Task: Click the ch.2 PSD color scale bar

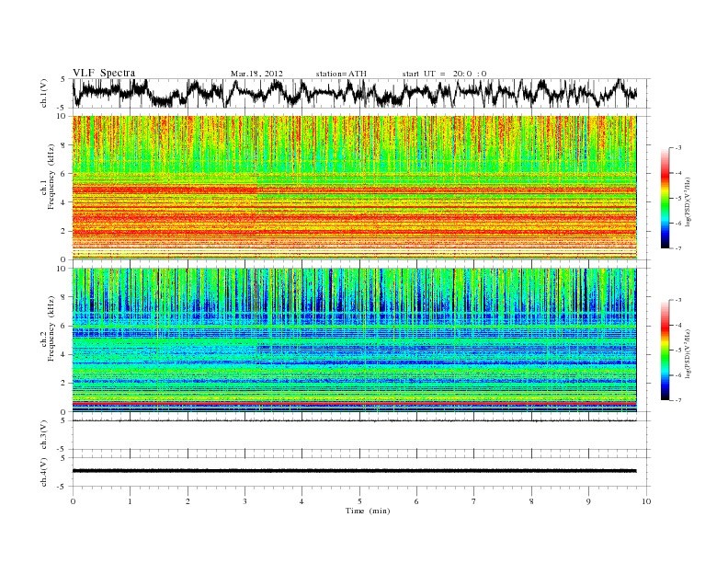Action: click(x=665, y=350)
